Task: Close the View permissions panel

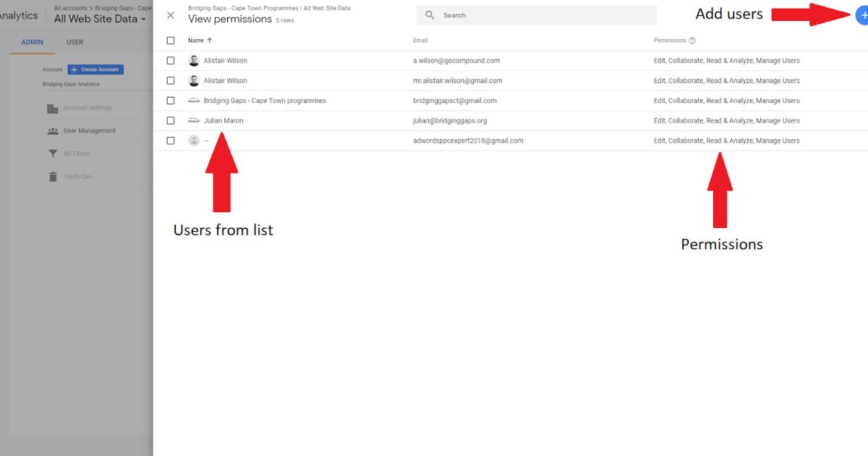Action: point(171,14)
